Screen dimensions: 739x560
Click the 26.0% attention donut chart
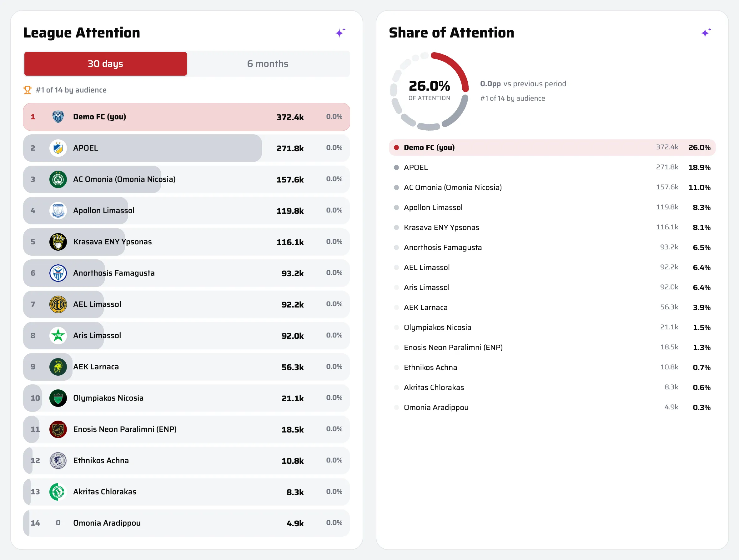tap(429, 91)
